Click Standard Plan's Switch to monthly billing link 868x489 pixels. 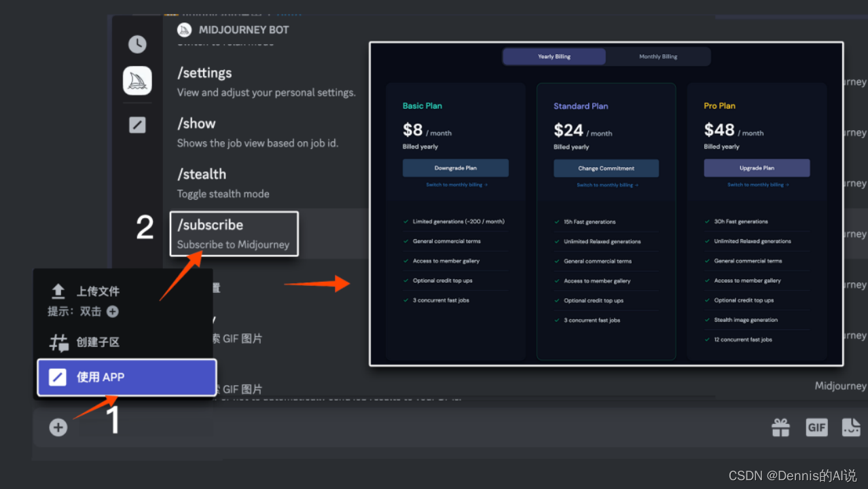pos(607,185)
